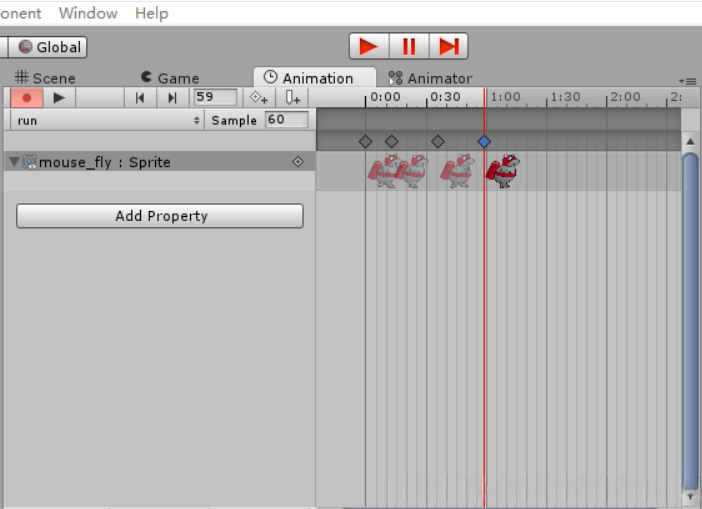This screenshot has width=702, height=509.
Task: Click the vertical scrollbar down arrow
Action: (x=690, y=497)
